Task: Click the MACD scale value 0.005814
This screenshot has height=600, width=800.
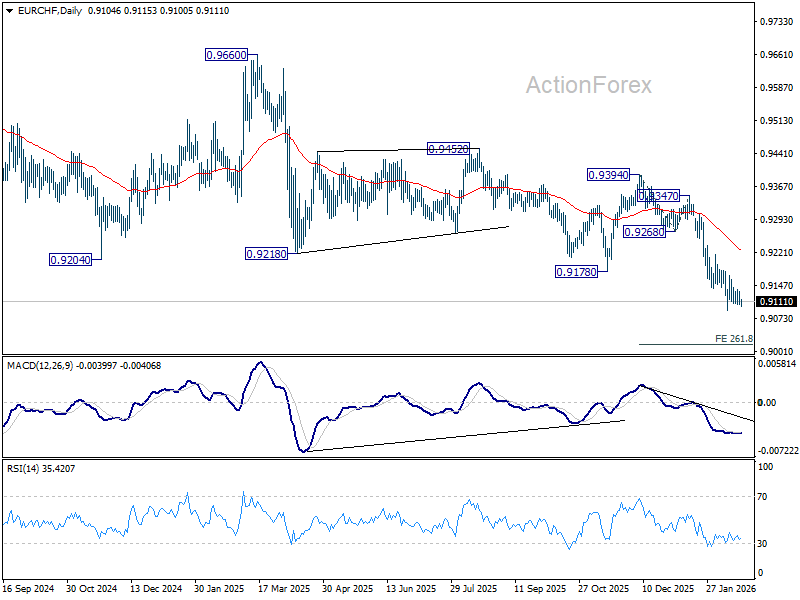Action: pos(777,364)
